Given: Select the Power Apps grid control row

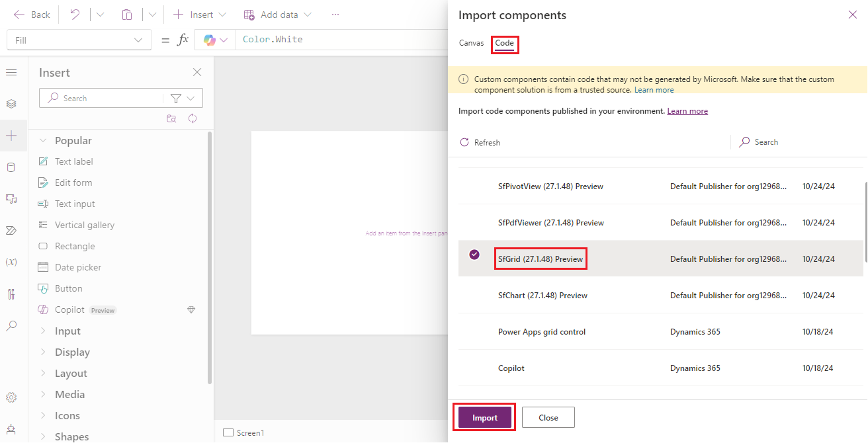Looking at the screenshot, I should tap(542, 332).
